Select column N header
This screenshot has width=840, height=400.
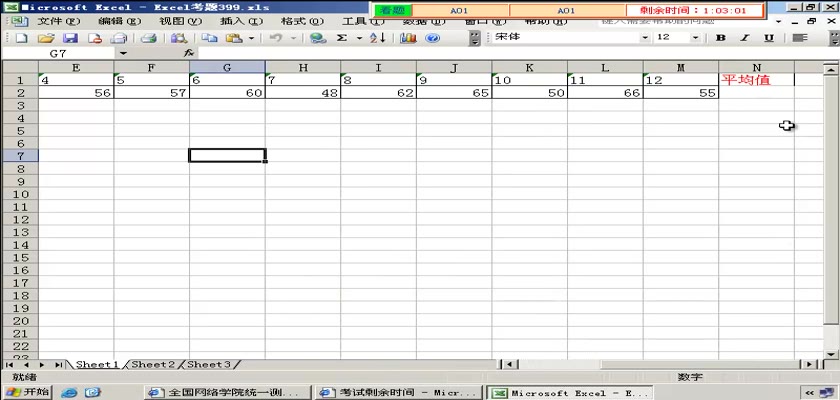point(756,67)
